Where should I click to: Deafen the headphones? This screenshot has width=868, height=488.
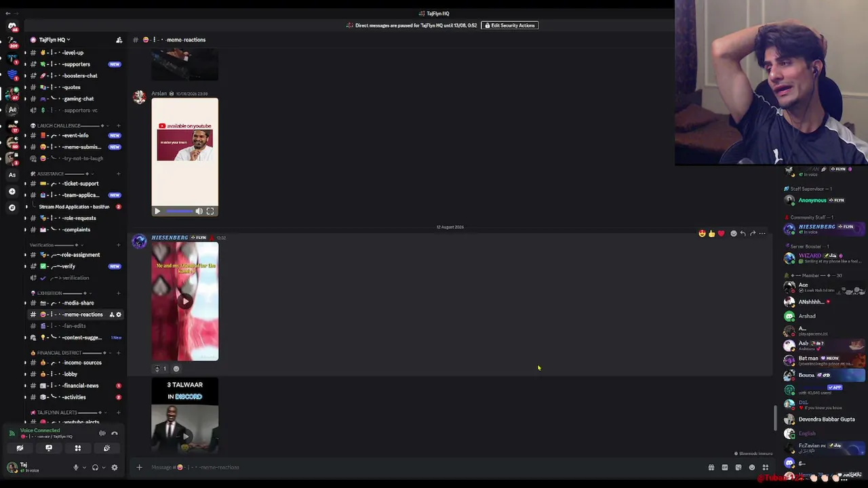click(x=95, y=468)
